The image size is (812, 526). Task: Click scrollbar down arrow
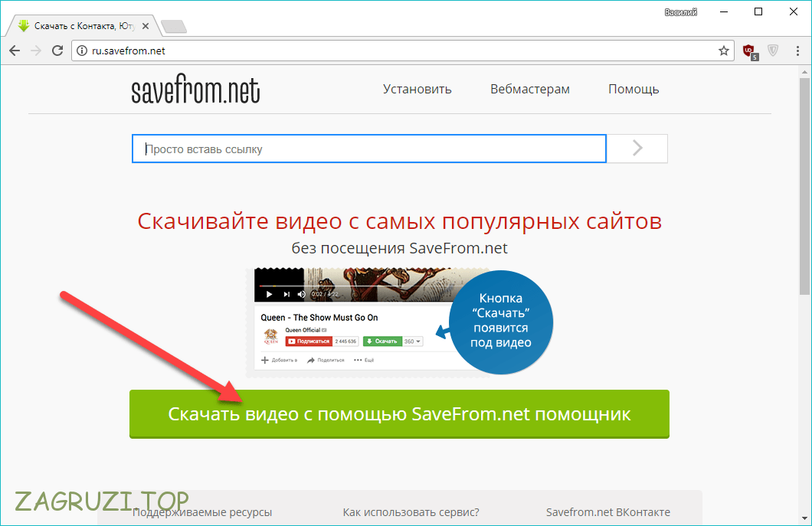(x=804, y=518)
